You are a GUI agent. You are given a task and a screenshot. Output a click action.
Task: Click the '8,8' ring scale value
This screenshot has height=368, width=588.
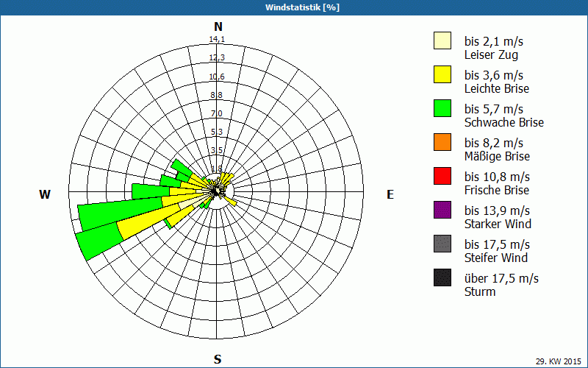coord(216,95)
